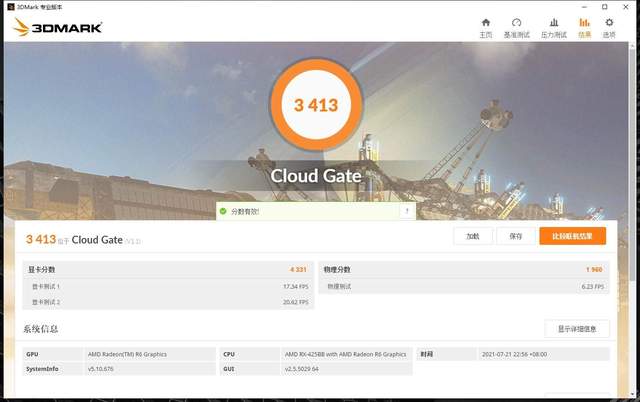Maximize the 3DMark window
Viewport: 640px width, 402px height.
tap(604, 7)
